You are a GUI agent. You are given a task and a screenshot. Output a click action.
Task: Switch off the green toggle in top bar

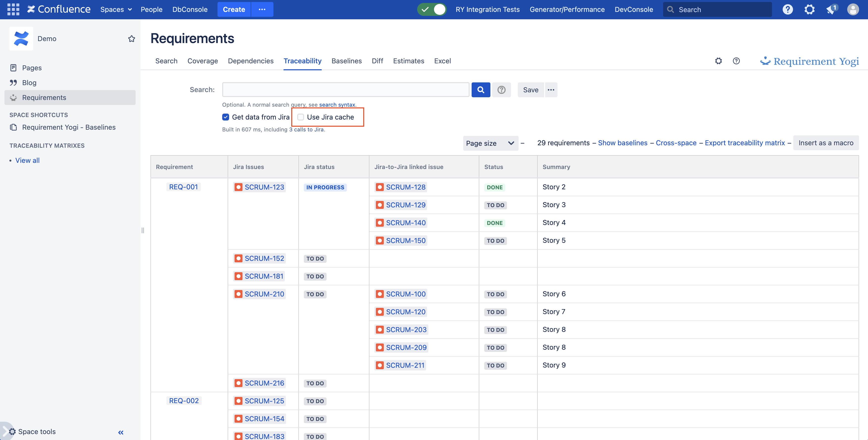point(432,9)
